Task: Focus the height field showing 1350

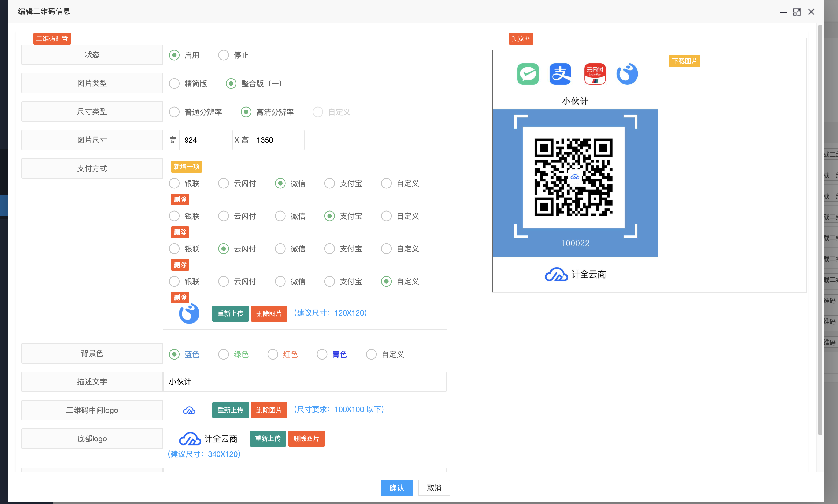Action: click(x=277, y=140)
